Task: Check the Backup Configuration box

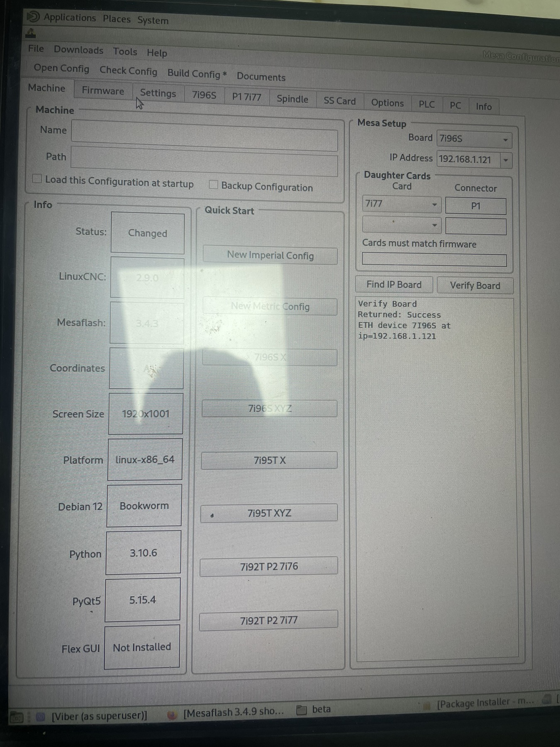Action: click(x=214, y=185)
